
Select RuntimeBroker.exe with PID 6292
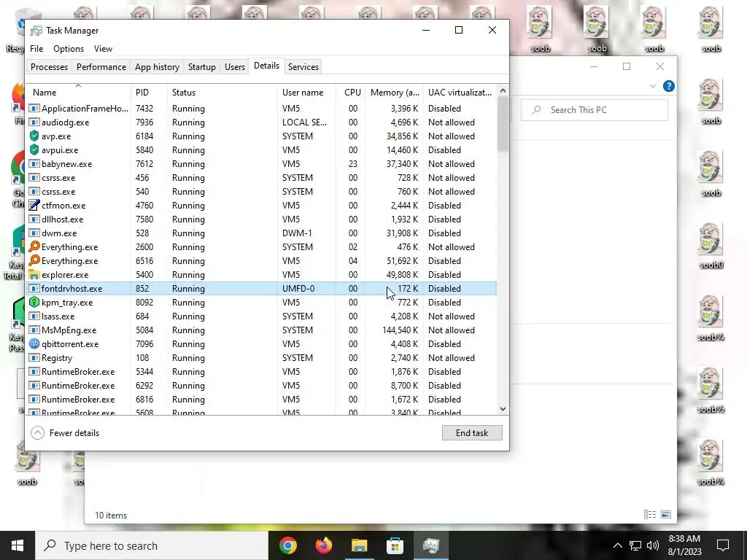(262, 386)
